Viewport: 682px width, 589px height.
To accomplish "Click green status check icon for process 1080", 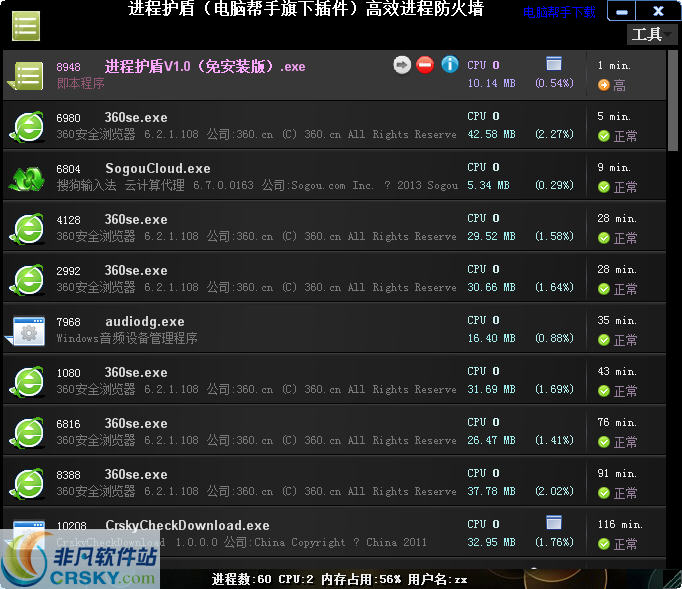I will click(x=604, y=391).
